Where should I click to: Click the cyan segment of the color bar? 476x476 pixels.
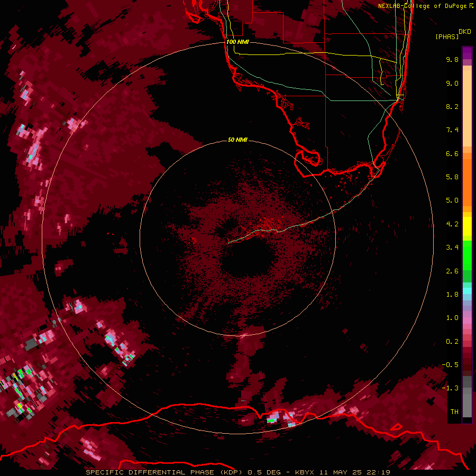coord(467,291)
